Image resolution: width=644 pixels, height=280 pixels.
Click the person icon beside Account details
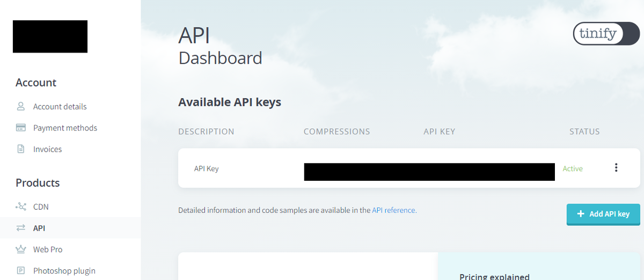click(21, 106)
